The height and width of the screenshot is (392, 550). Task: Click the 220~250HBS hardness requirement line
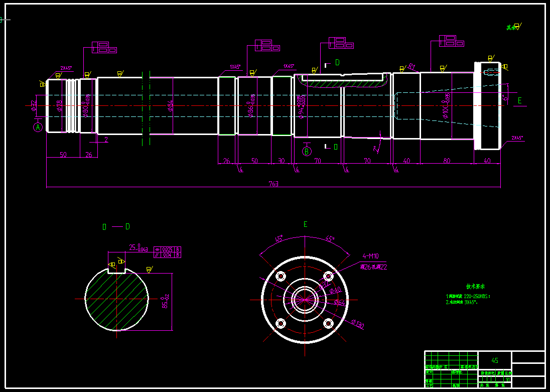pos(468,296)
